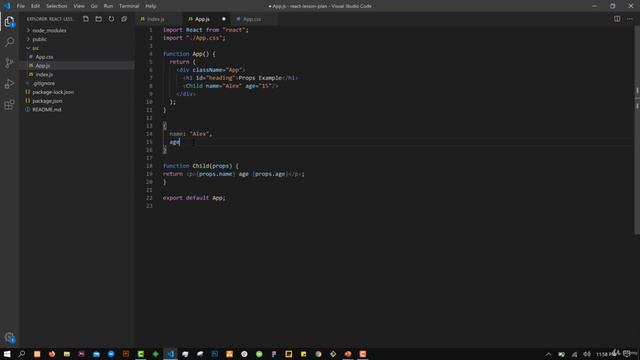The width and height of the screenshot is (640, 360).
Task: Click the h1 'Props Example' code line
Action: [x=240, y=78]
